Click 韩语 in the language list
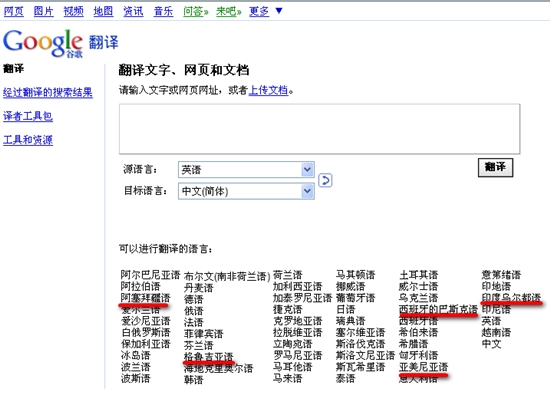The height and width of the screenshot is (398, 550). [194, 380]
